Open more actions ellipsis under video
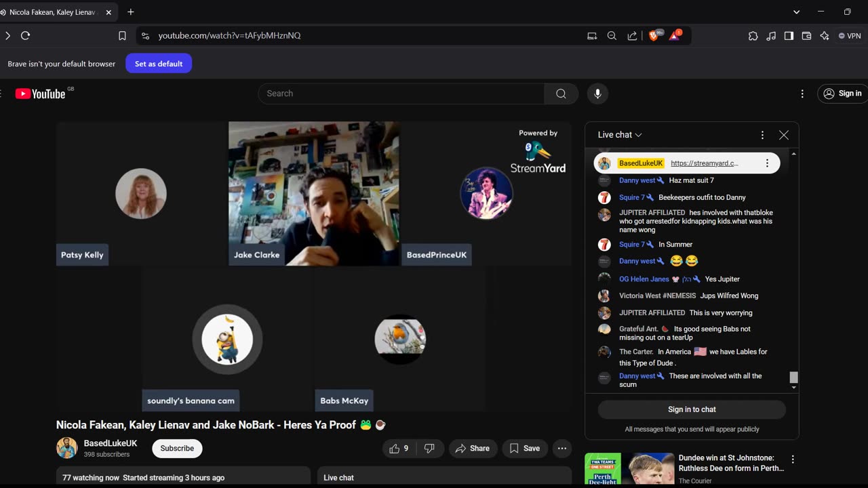This screenshot has width=868, height=488. coord(561,448)
